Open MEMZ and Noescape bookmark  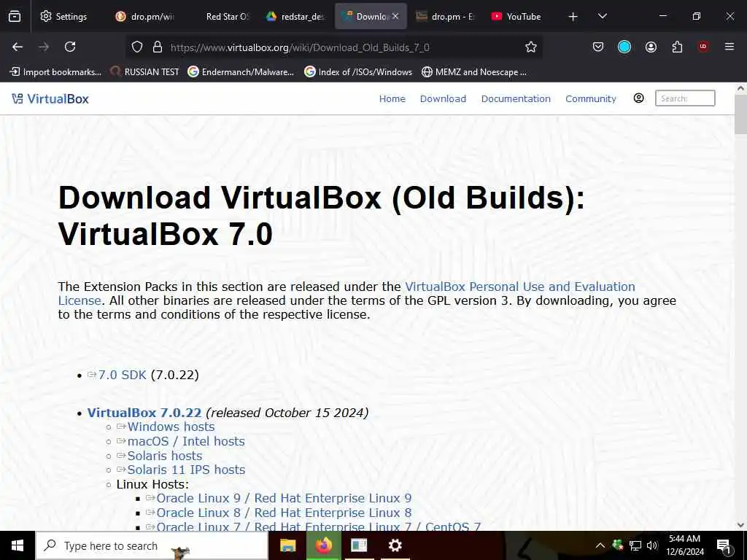(x=474, y=72)
